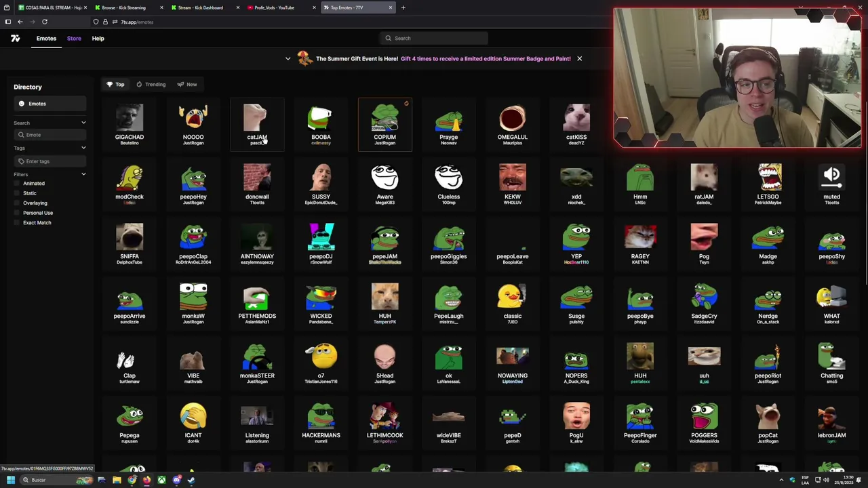Collapse the sidebar Search section chevron
The height and width of the screenshot is (488, 868).
pos(83,123)
